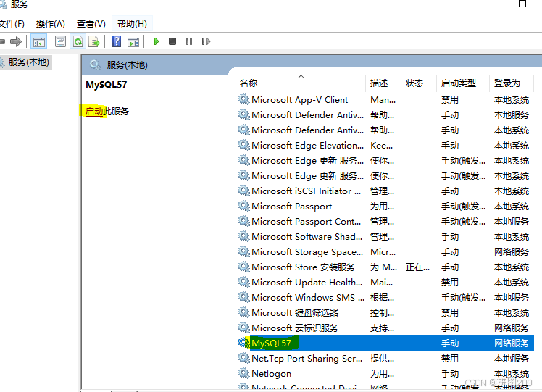
Task: Click the pause service toolbar button
Action: [189, 41]
